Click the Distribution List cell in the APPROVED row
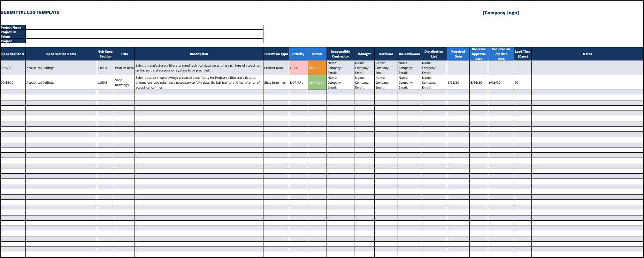The image size is (644, 258). coord(434,83)
